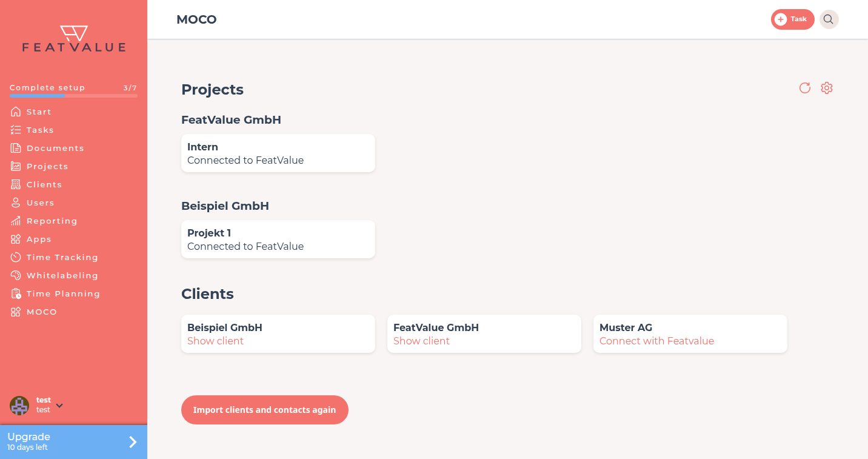Click the Clients building icon

point(16,184)
